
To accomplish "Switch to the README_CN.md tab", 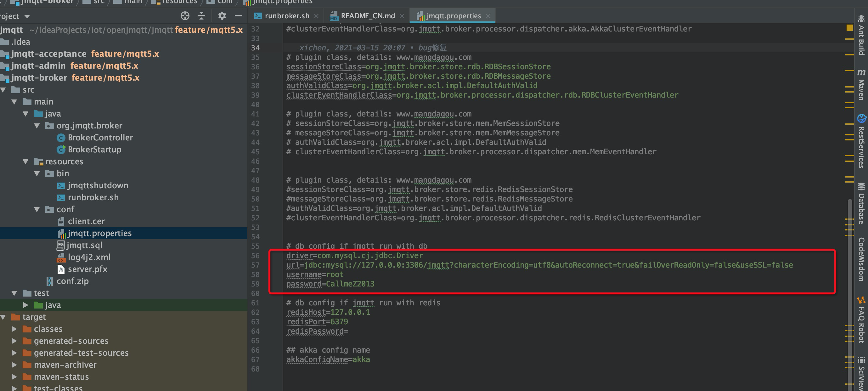I will tap(367, 16).
